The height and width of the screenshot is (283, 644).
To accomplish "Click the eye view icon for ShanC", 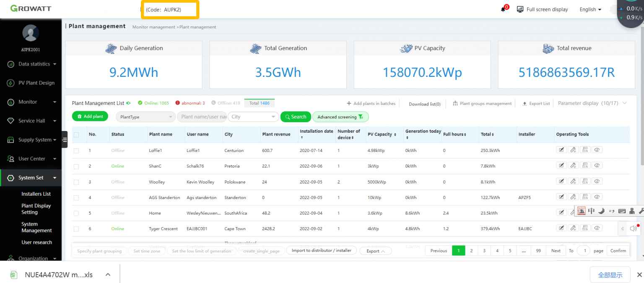I will [x=597, y=165].
